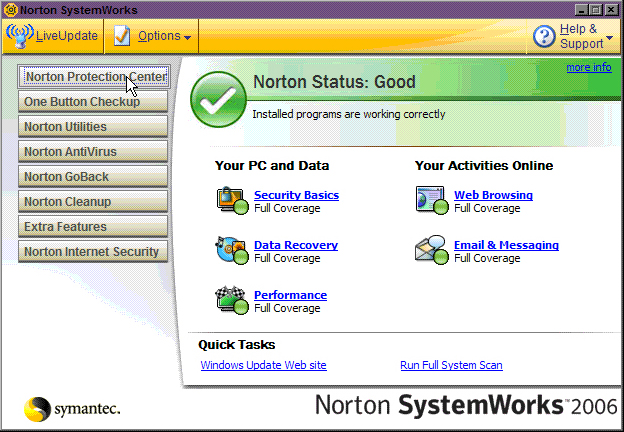Open the One Button Checkup section
Image resolution: width=624 pixels, height=432 pixels.
click(93, 102)
